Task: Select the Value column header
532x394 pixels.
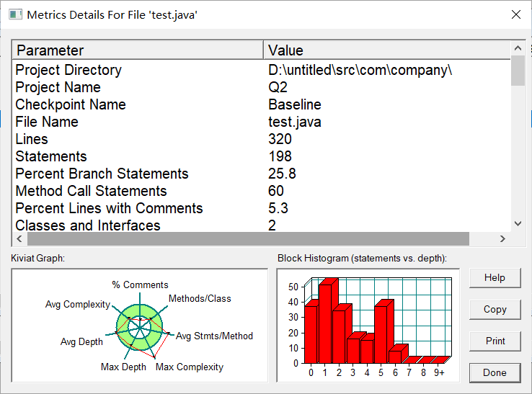Action: 387,50
